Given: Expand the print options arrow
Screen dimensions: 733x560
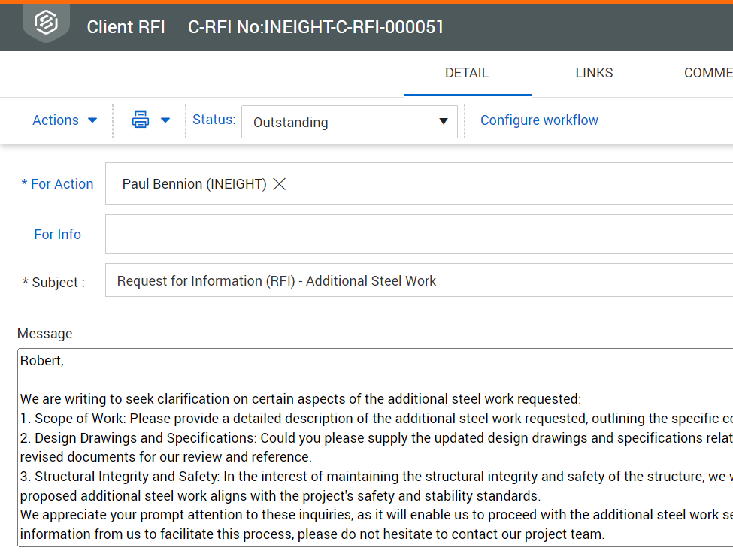Looking at the screenshot, I should coord(165,120).
